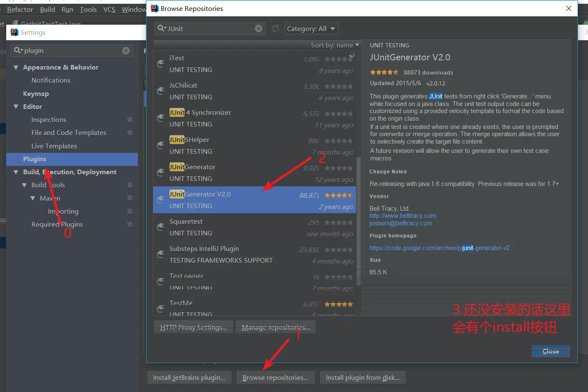
Task: Click the Squaretest plugin icon
Action: pyautogui.click(x=161, y=227)
